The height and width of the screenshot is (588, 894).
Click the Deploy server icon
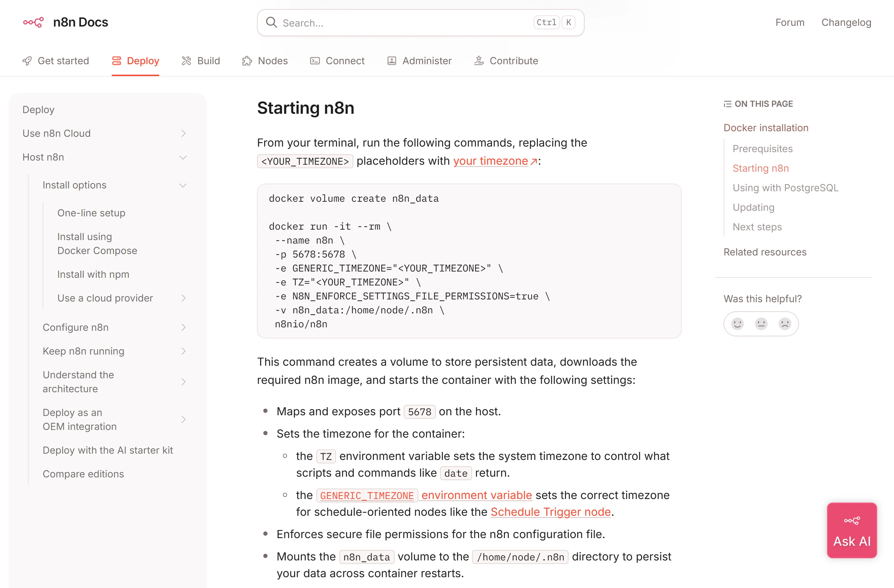(x=116, y=61)
